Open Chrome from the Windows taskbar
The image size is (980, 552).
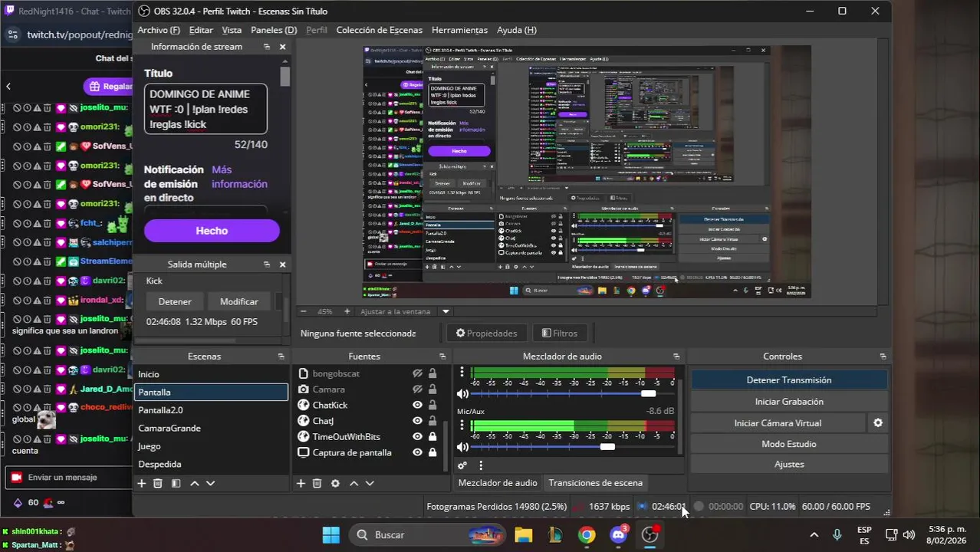(x=587, y=535)
